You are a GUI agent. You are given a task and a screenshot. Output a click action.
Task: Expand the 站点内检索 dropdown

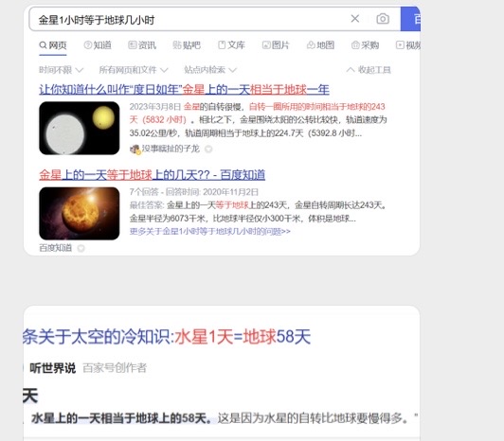[210, 70]
